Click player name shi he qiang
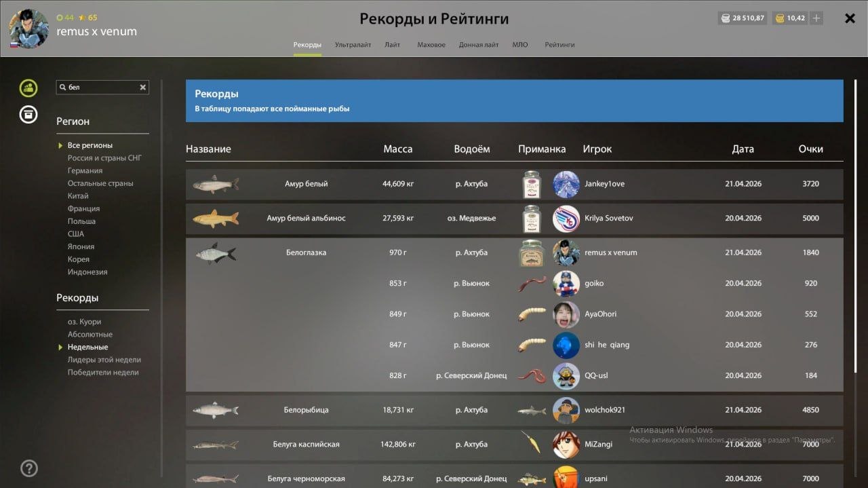This screenshot has width=868, height=488. [x=607, y=345]
